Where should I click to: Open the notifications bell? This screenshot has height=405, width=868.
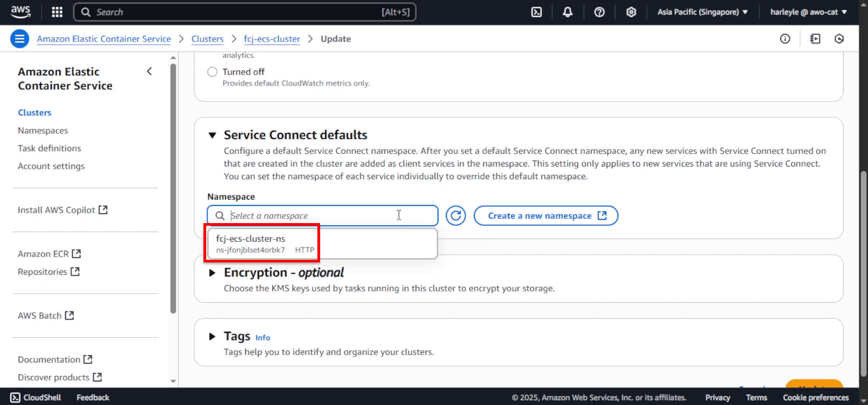click(567, 12)
